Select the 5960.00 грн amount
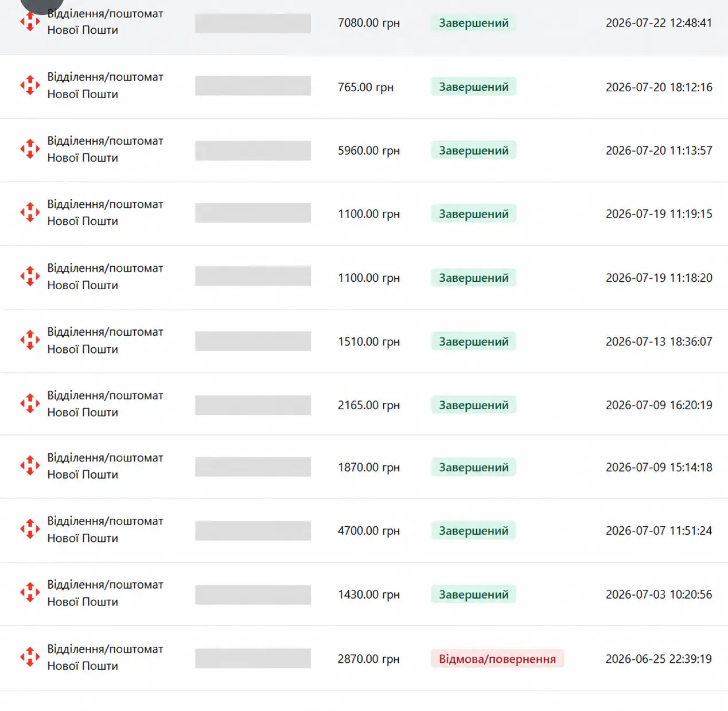This screenshot has height=711, width=728. (368, 150)
